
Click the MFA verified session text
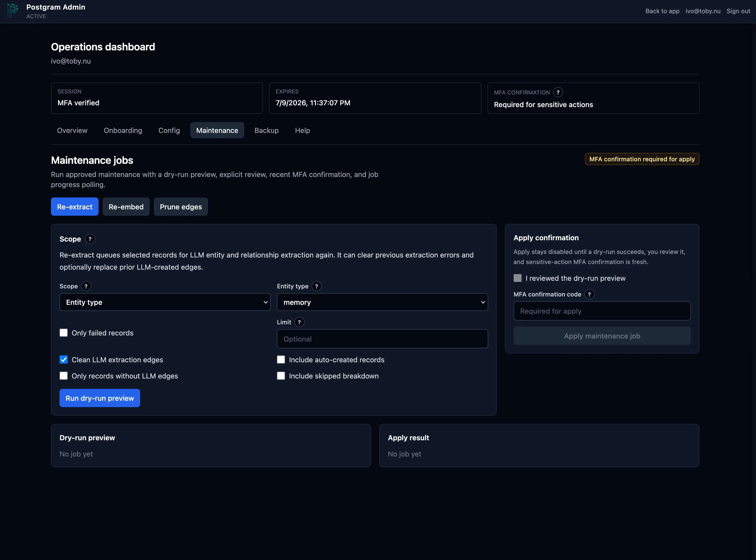click(78, 103)
